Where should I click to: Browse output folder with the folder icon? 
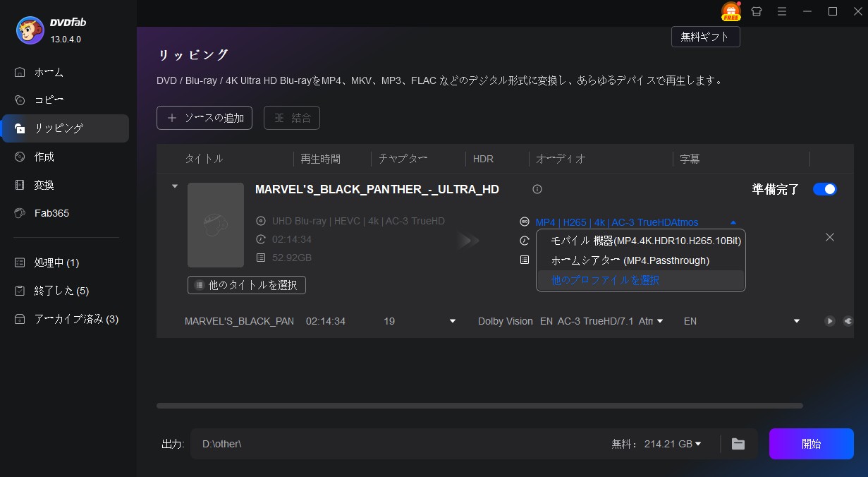(x=738, y=444)
